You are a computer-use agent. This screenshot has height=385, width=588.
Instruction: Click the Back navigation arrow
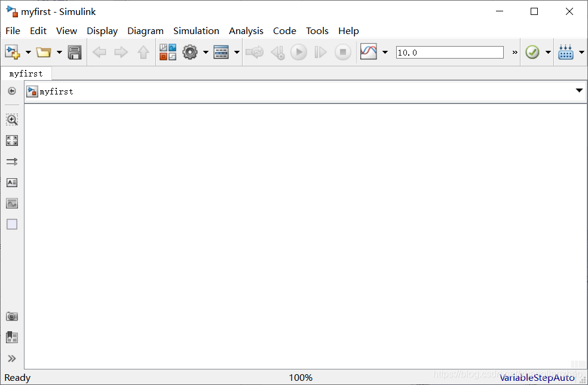click(99, 52)
